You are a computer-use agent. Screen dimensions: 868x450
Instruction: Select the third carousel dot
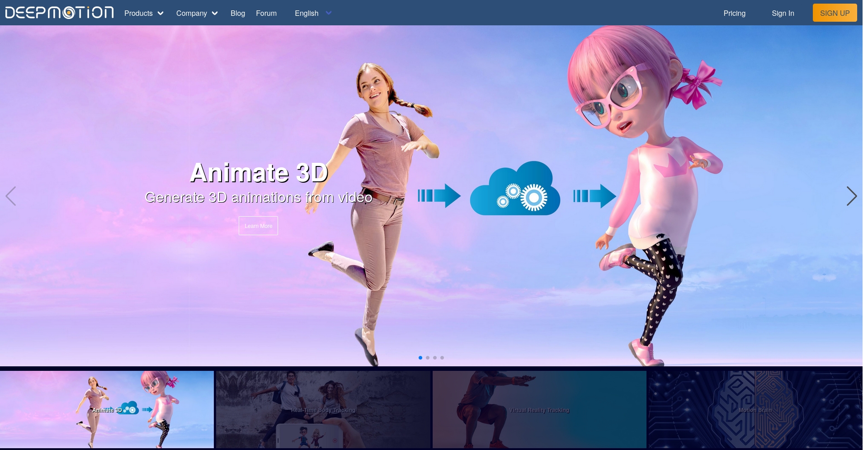point(435,358)
